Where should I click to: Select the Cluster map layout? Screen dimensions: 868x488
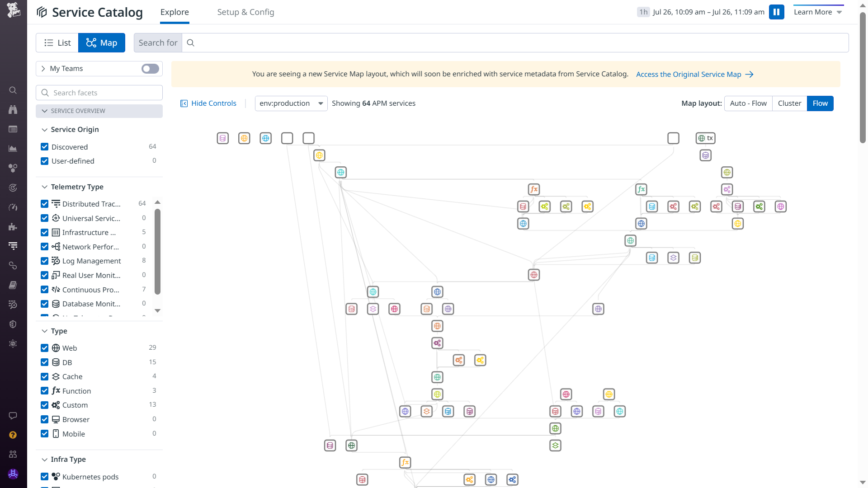(789, 103)
